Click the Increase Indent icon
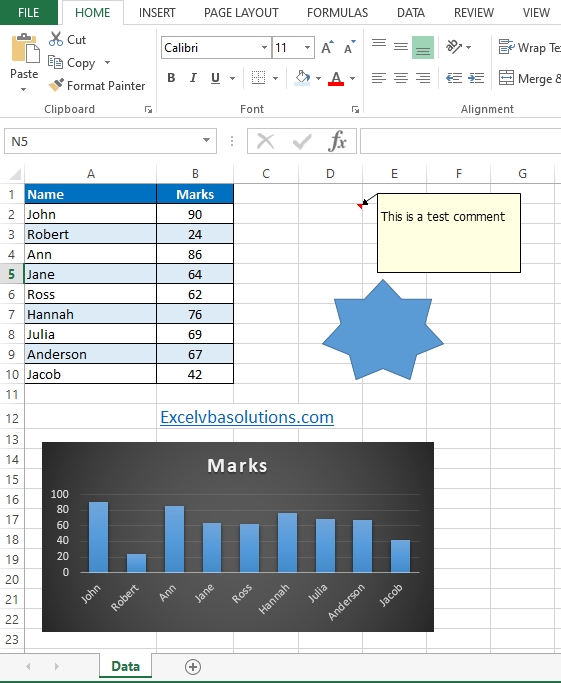Screen dimensions: 561x683 [x=476, y=78]
